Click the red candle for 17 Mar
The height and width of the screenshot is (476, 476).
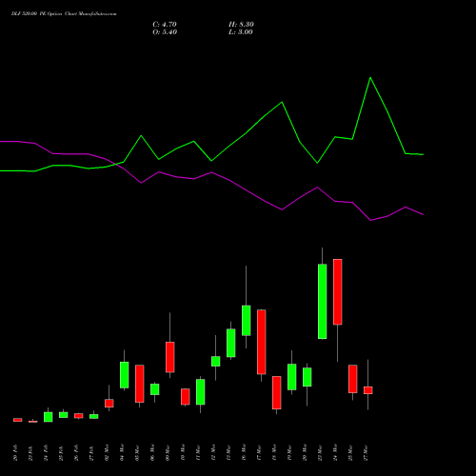point(262,342)
